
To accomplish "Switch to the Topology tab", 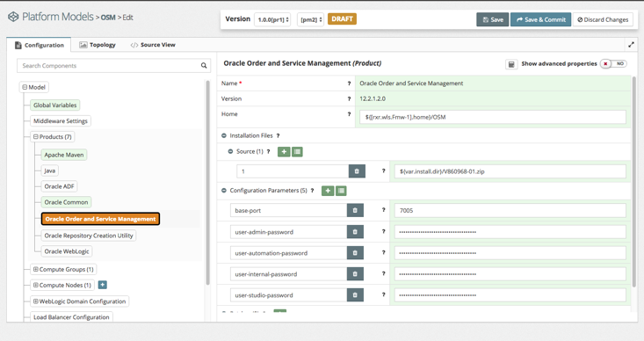I will coord(98,45).
